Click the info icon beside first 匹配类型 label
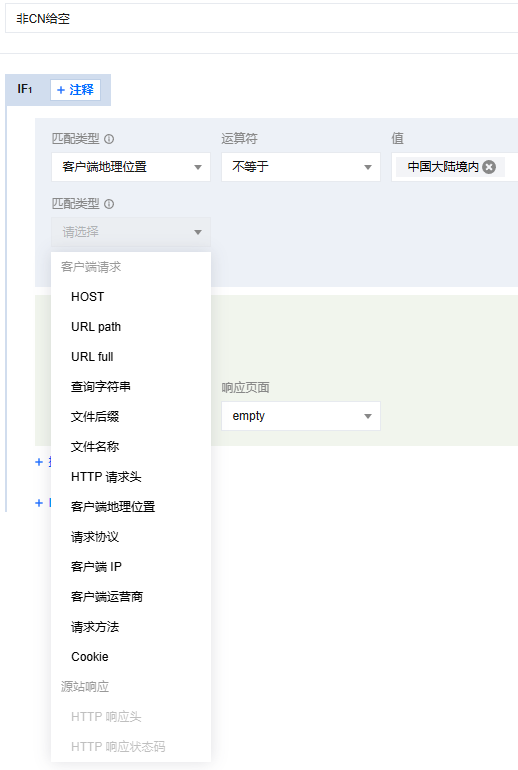Image resolution: width=518 pixels, height=770 pixels. point(109,139)
